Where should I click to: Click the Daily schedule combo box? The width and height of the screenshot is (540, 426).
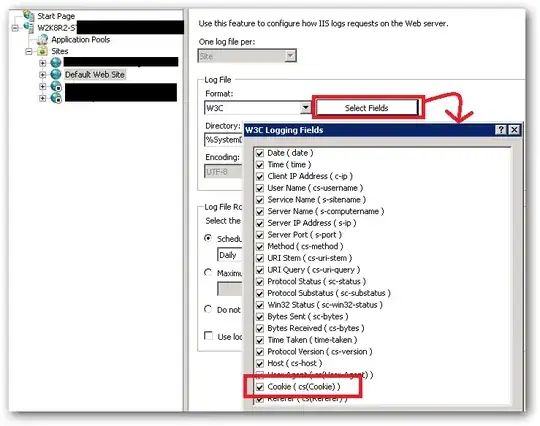pyautogui.click(x=230, y=255)
